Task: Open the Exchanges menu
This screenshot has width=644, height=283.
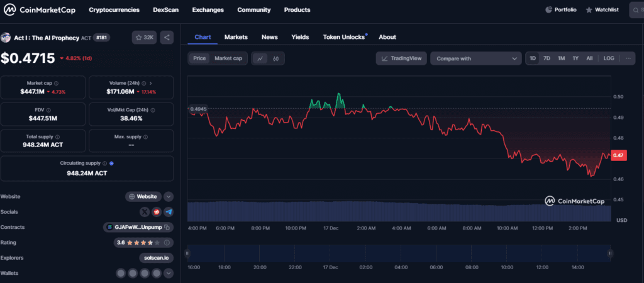Action: pos(208,10)
